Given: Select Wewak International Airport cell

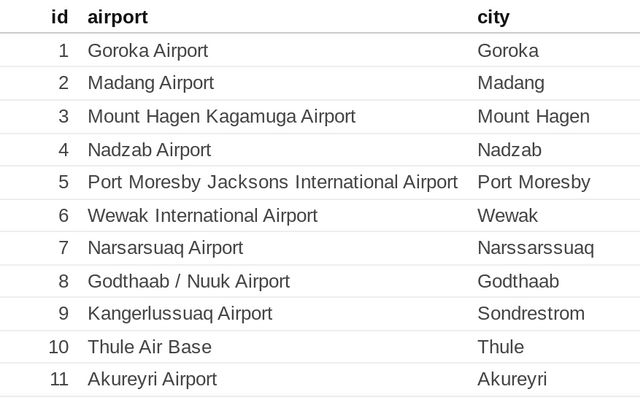Looking at the screenshot, I should pos(202,216).
